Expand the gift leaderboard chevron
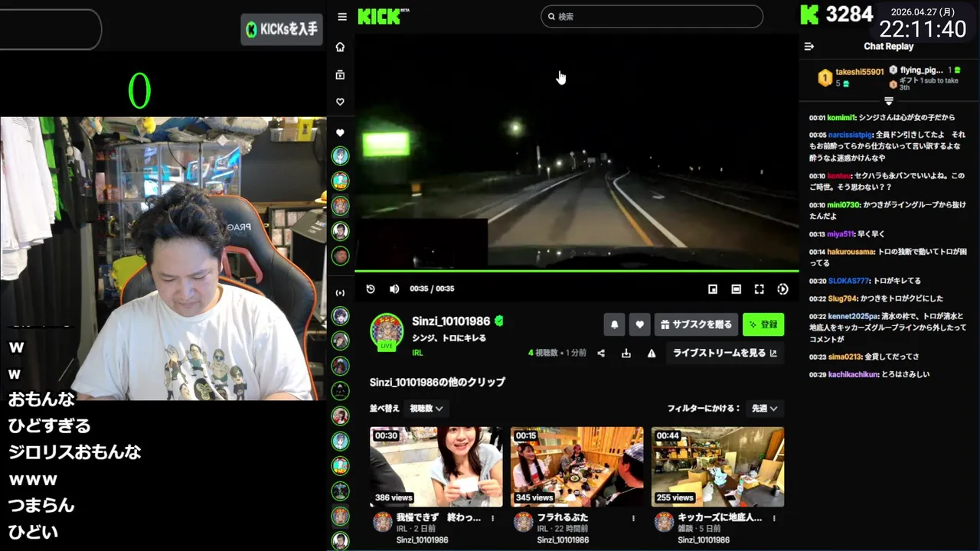This screenshot has height=551, width=980. (x=889, y=101)
